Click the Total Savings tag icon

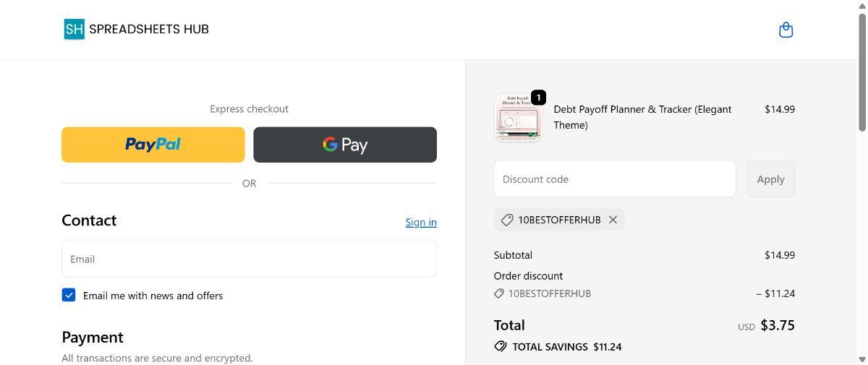point(501,346)
